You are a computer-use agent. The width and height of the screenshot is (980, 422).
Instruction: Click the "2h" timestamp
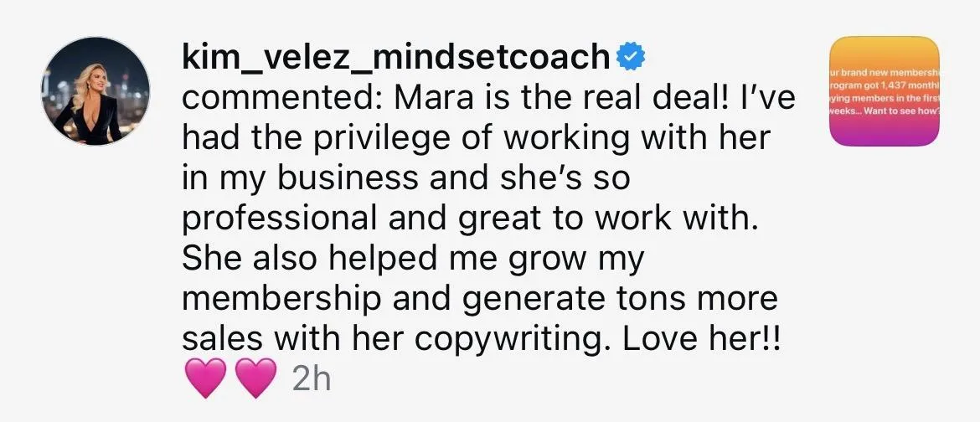(x=312, y=378)
